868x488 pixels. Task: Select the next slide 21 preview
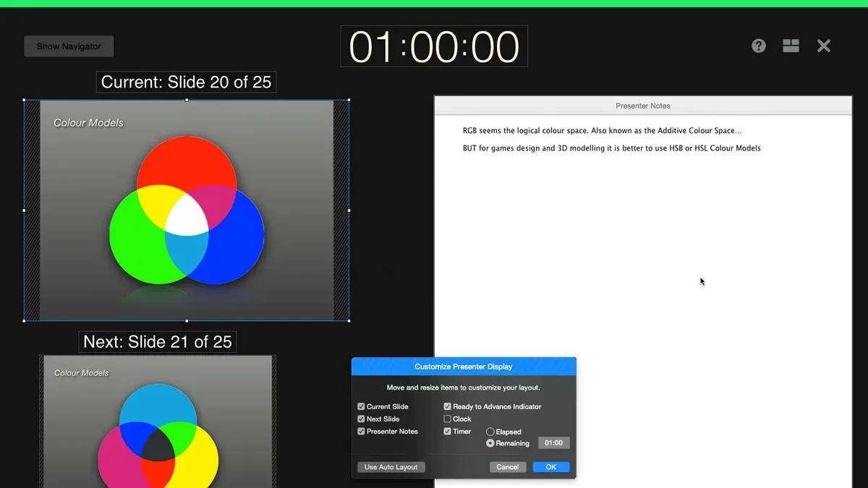tap(158, 421)
